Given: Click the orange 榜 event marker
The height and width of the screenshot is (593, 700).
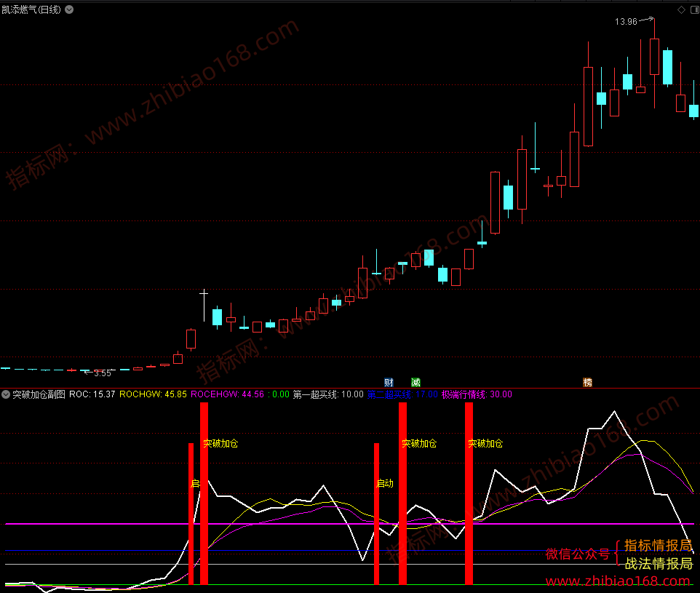Looking at the screenshot, I should tap(587, 382).
